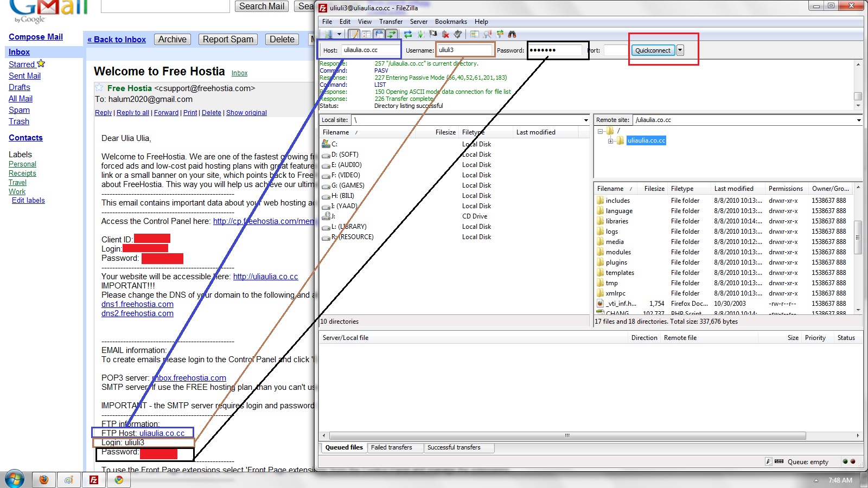The image size is (868, 488).
Task: Select local drive F: (VIDEO)
Action: click(x=346, y=175)
